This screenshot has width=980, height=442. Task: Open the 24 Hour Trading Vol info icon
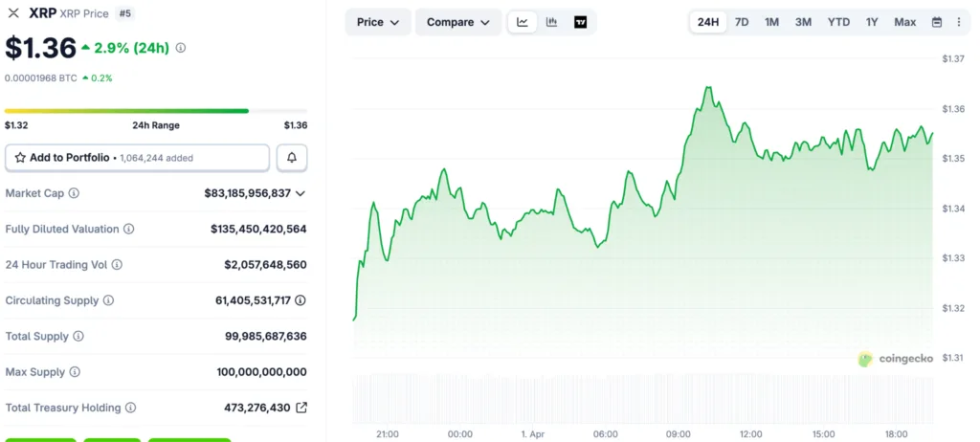click(117, 264)
